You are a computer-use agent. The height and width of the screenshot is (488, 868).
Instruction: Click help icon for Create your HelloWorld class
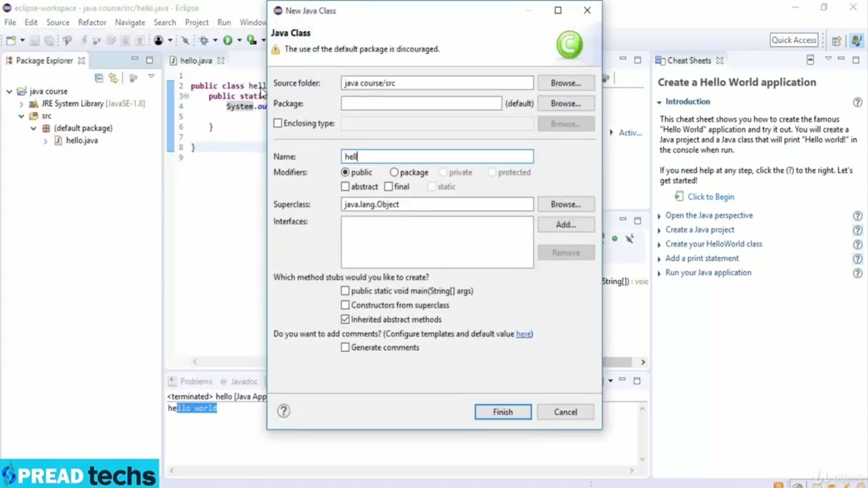857,244
